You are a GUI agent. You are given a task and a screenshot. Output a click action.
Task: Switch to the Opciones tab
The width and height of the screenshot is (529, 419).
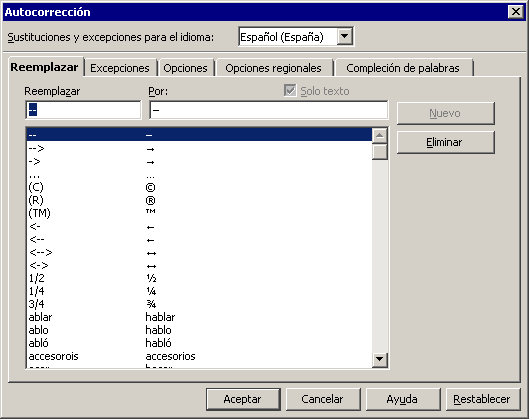point(185,68)
